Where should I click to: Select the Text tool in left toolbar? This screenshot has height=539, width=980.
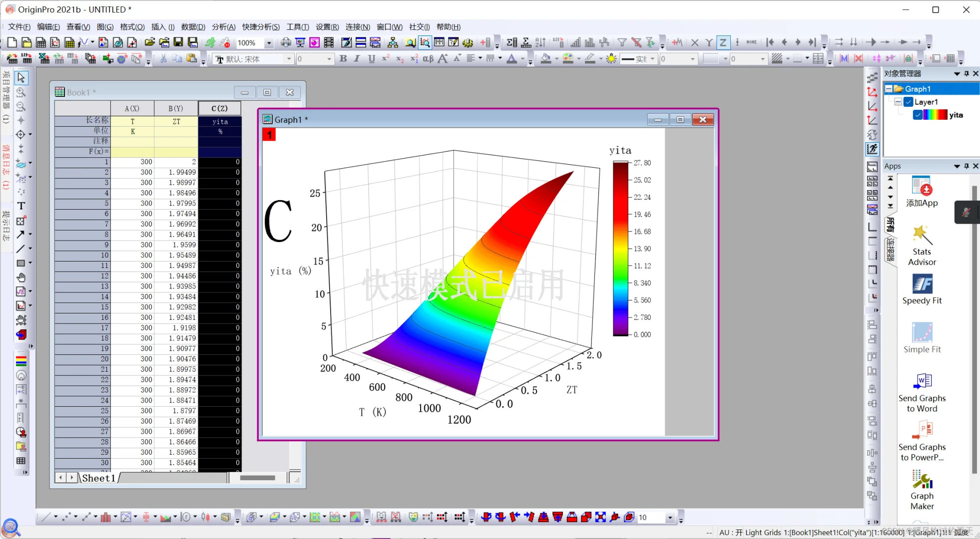click(21, 206)
